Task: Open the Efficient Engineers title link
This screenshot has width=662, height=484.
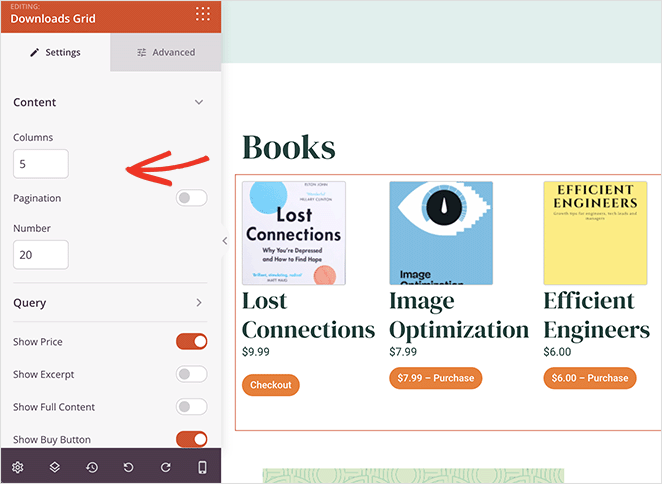Action: tap(597, 316)
